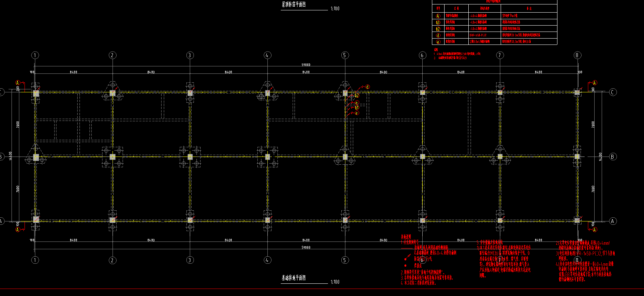
Task: Click column footing at grid 6 and axis A
Action: tap(422, 220)
